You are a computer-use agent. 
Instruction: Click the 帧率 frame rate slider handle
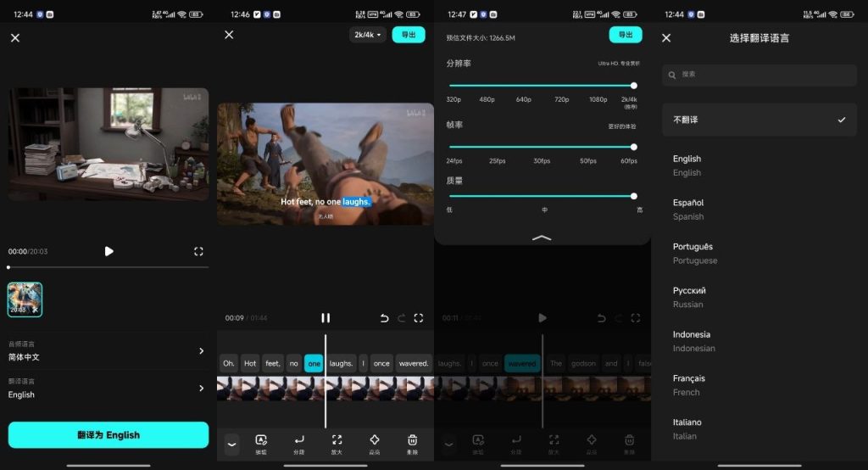pyautogui.click(x=634, y=147)
